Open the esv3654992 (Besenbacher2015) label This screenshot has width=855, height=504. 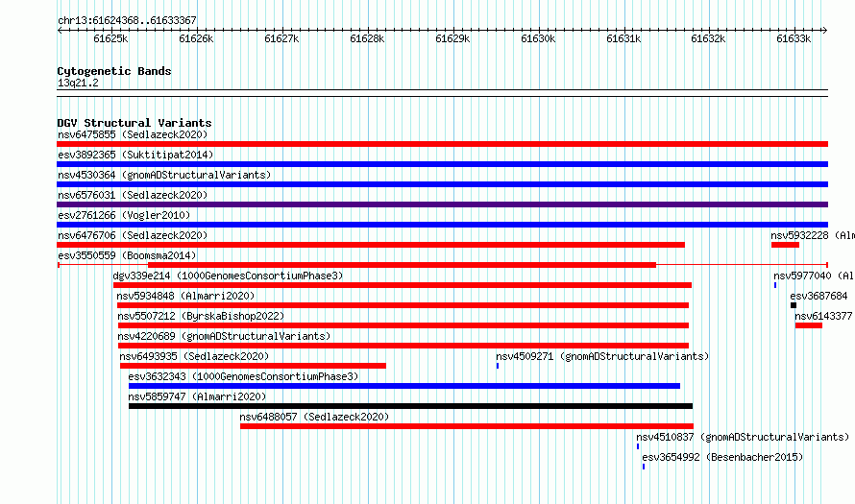[x=722, y=457]
